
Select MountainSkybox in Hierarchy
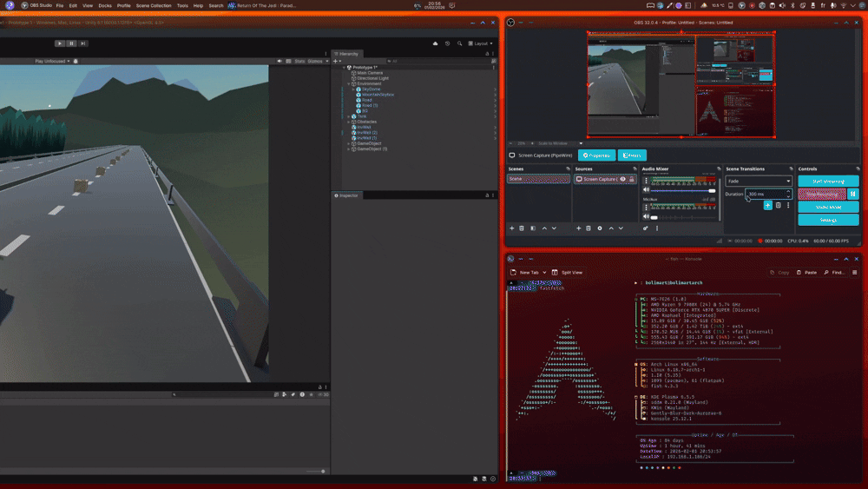[x=378, y=95]
